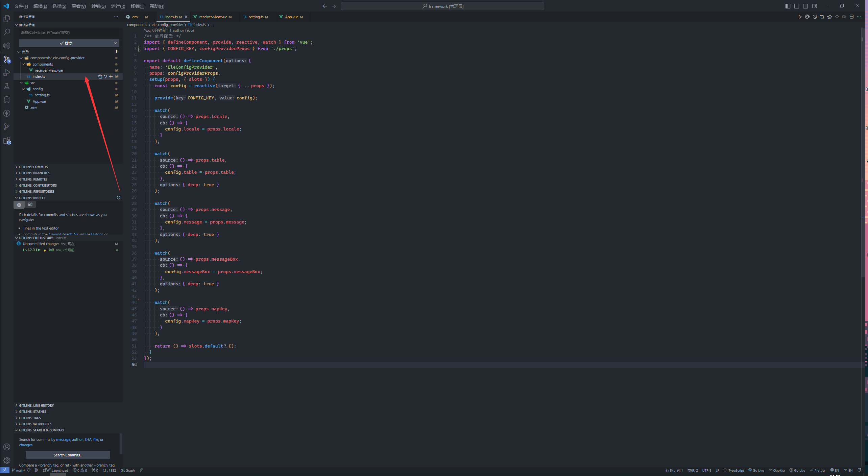The image size is (868, 476).
Task: Open the database view in activity bar
Action: [6, 100]
